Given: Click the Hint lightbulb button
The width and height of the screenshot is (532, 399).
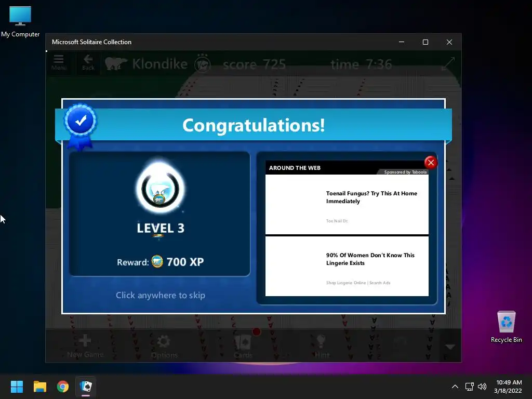Looking at the screenshot, I should tap(322, 347).
